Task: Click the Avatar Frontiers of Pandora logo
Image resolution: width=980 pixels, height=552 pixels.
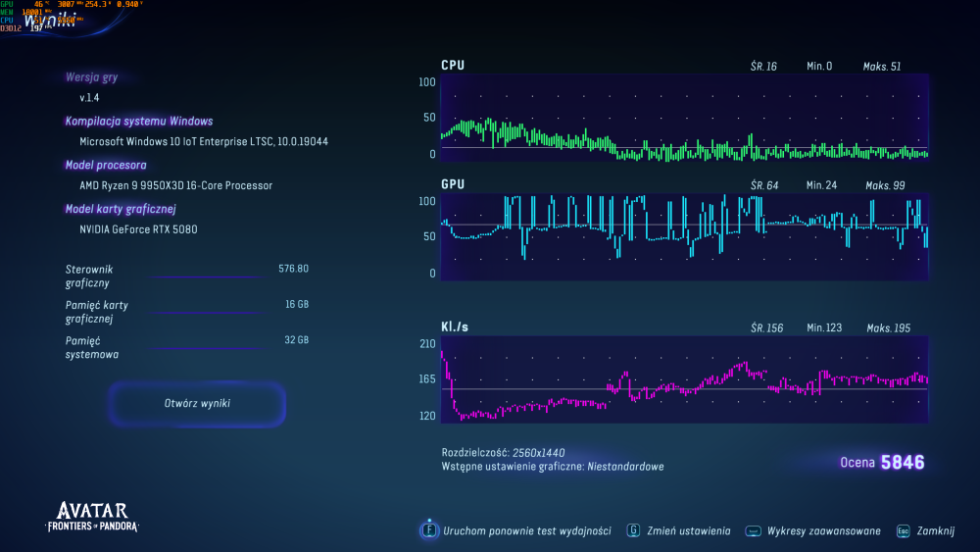Action: [x=93, y=516]
